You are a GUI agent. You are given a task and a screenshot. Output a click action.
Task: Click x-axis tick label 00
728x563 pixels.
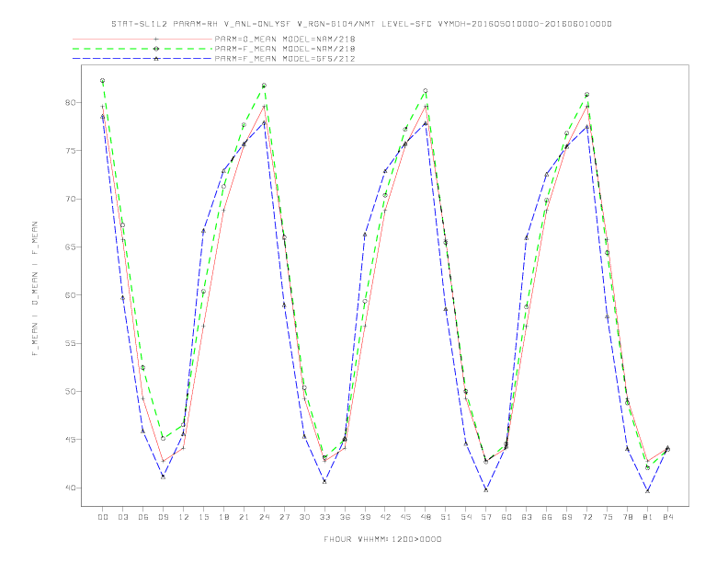[103, 517]
